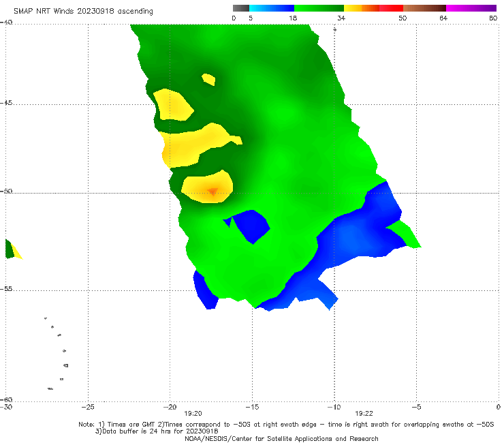
Task: Click the small yellow patch at top of swath
Action: [208, 80]
